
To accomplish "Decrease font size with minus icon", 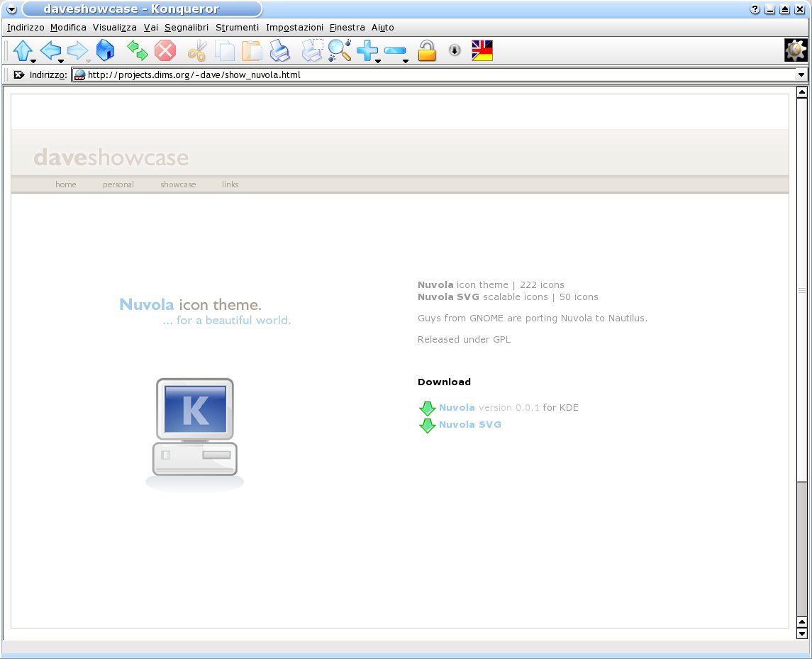I will [x=395, y=51].
